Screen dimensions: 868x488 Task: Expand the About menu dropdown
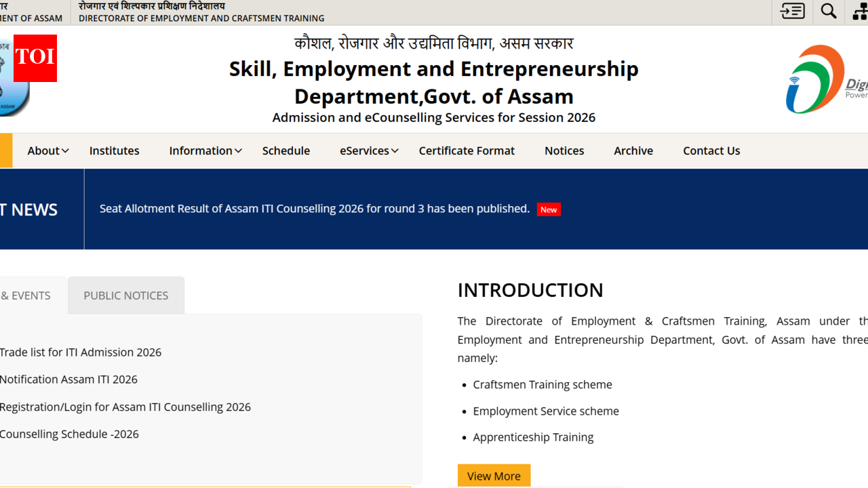[48, 151]
